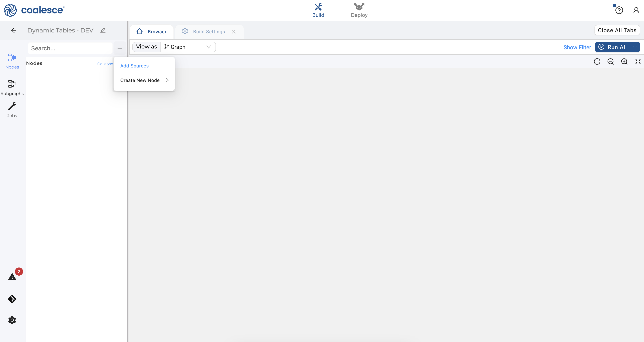Viewport: 644px width, 342px height.
Task: Open the problems warning icon with badge
Action: (12, 277)
